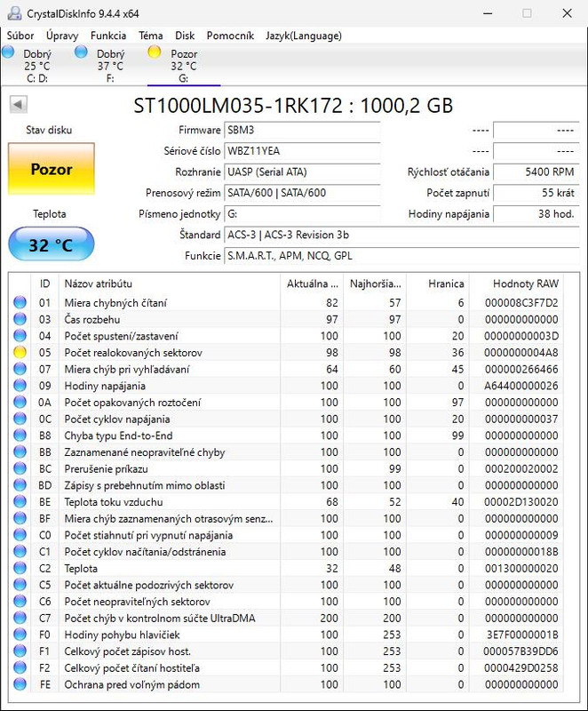Select the G: disk tab marked Pozor
The image size is (588, 711).
pyautogui.click(x=184, y=66)
